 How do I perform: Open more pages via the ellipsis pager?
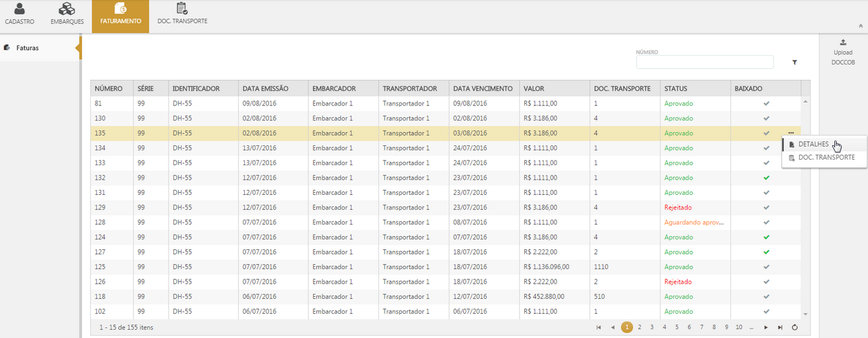752,328
